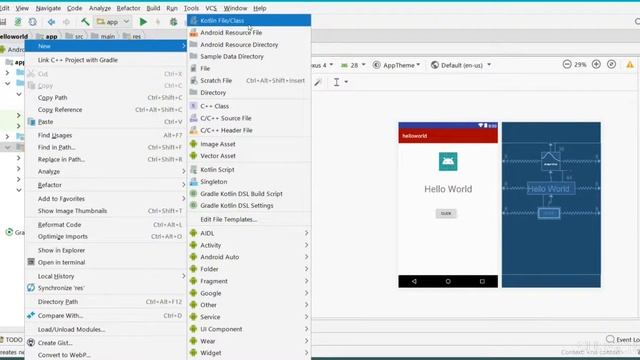Expand the Service submenu
This screenshot has height=360, width=640.
pyautogui.click(x=249, y=317)
